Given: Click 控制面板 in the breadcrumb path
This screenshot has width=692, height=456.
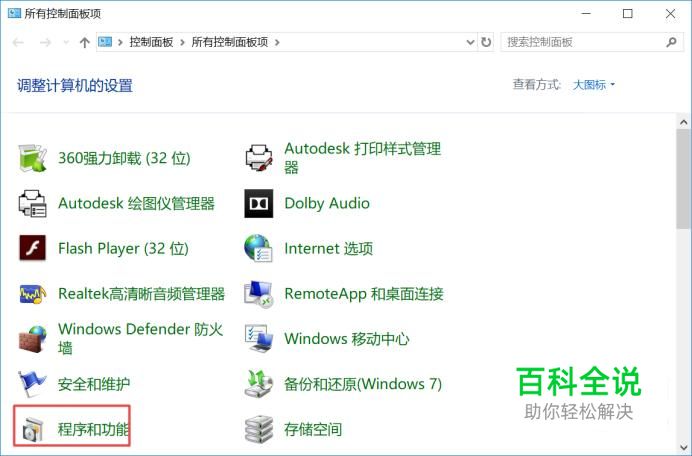Looking at the screenshot, I should click(151, 42).
